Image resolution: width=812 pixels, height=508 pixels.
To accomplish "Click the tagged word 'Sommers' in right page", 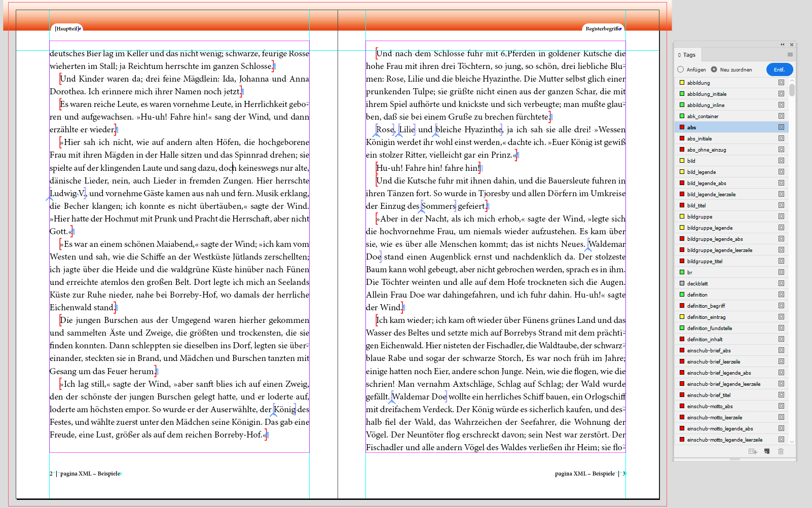I will (439, 206).
